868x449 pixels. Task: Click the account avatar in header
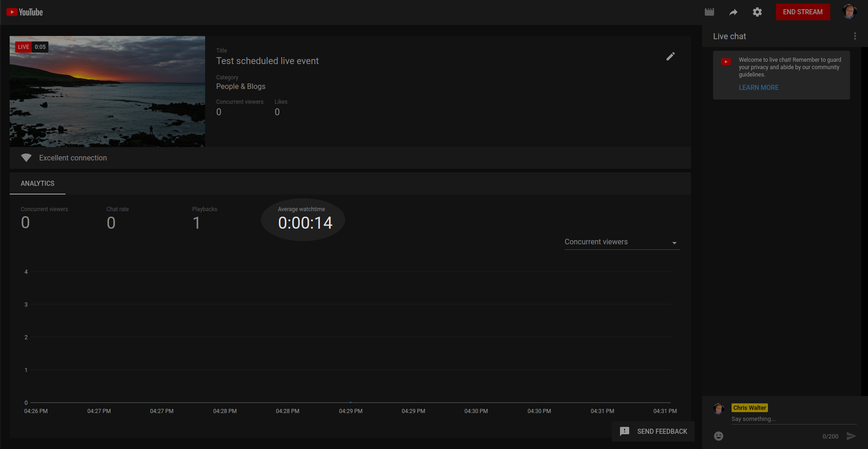pyautogui.click(x=849, y=12)
